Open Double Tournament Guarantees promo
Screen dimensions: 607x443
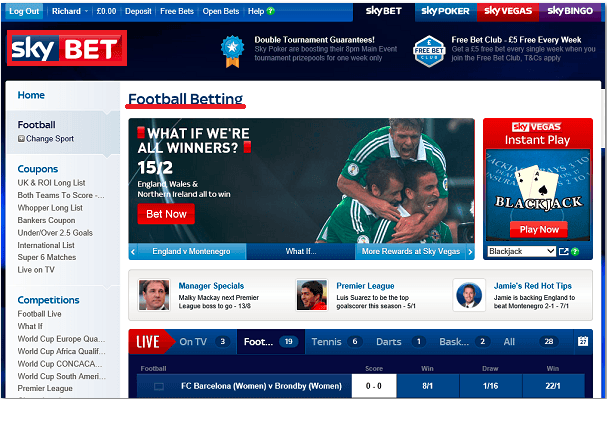point(314,40)
